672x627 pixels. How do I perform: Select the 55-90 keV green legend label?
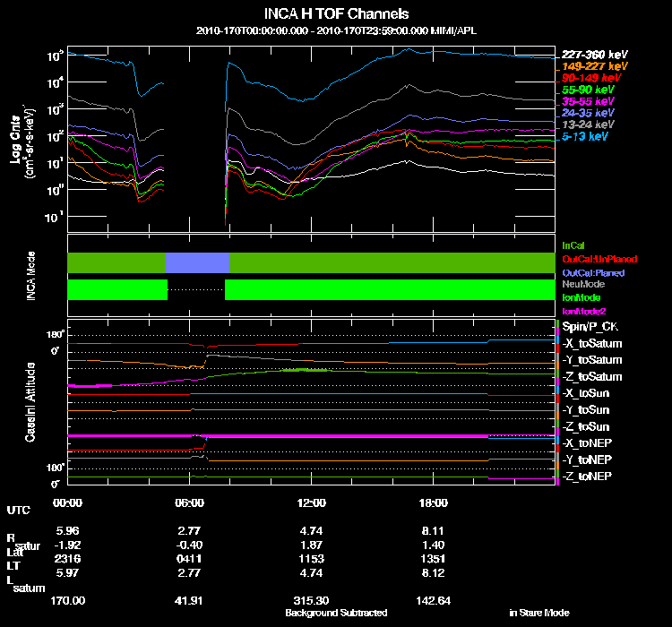point(588,90)
